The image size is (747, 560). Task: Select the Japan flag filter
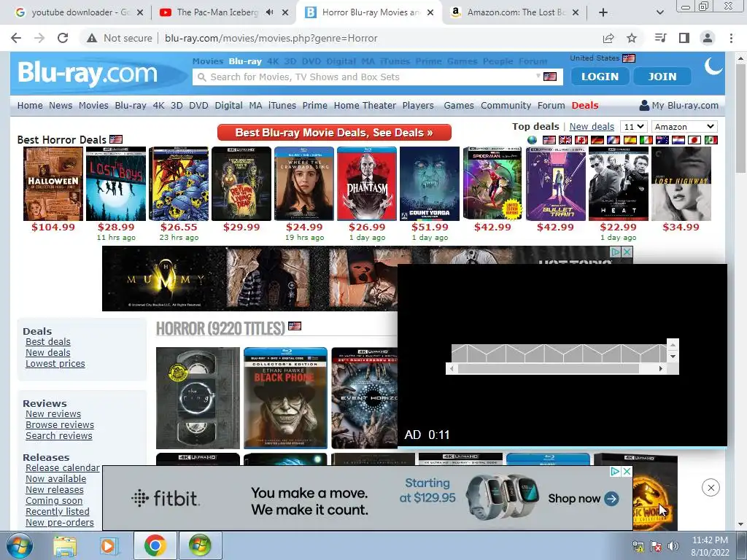click(x=694, y=140)
